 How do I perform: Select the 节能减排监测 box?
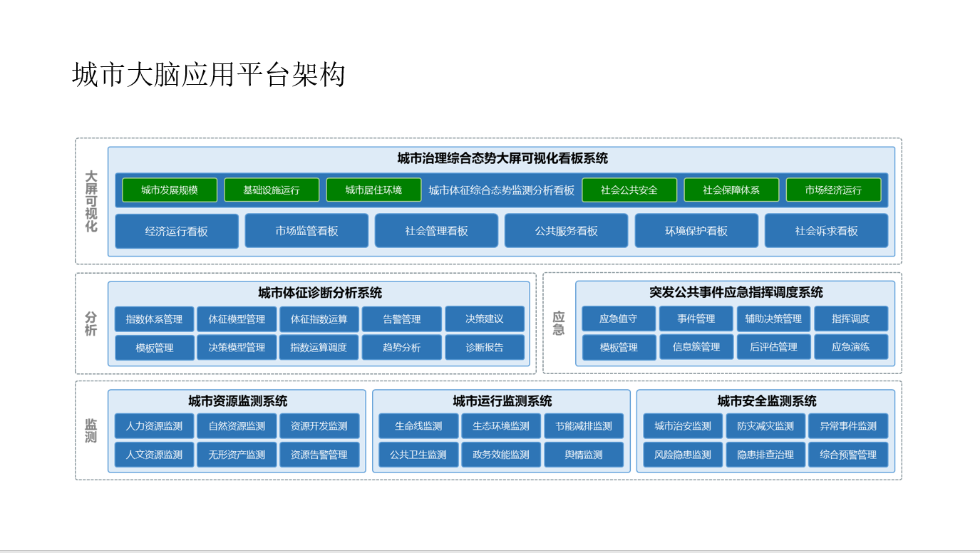[x=584, y=426]
